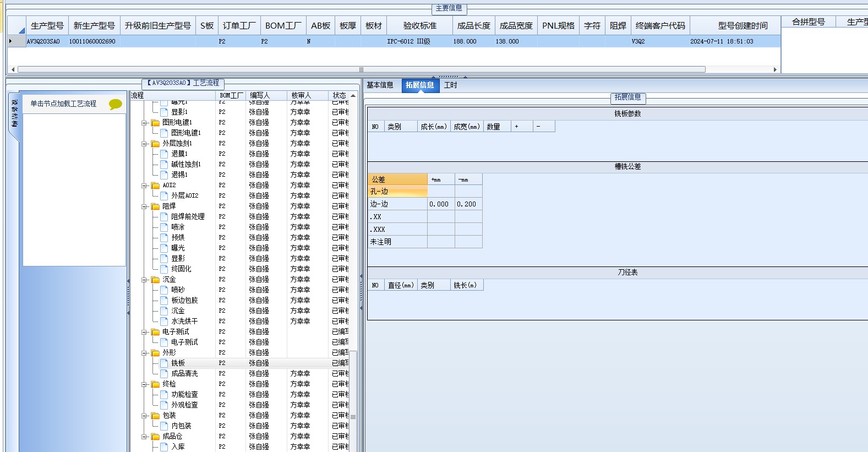Click the document icon beside 功能检查
The height and width of the screenshot is (452, 868).
[x=164, y=395]
